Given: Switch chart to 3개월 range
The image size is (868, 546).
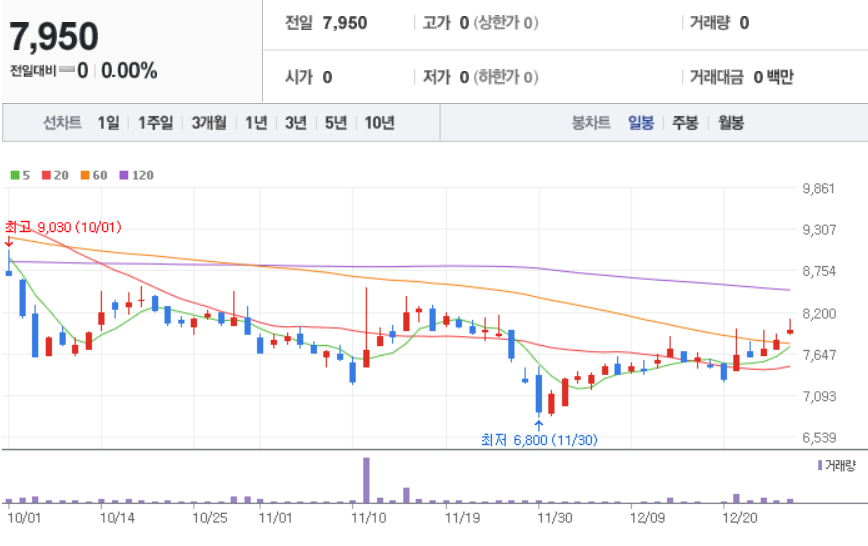Looking at the screenshot, I should pyautogui.click(x=209, y=122).
